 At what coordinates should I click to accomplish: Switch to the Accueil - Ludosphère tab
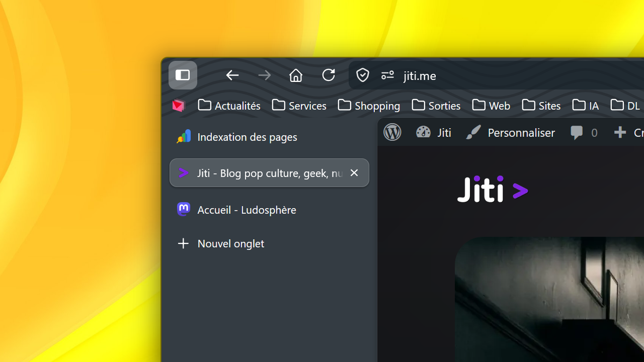coord(247,210)
